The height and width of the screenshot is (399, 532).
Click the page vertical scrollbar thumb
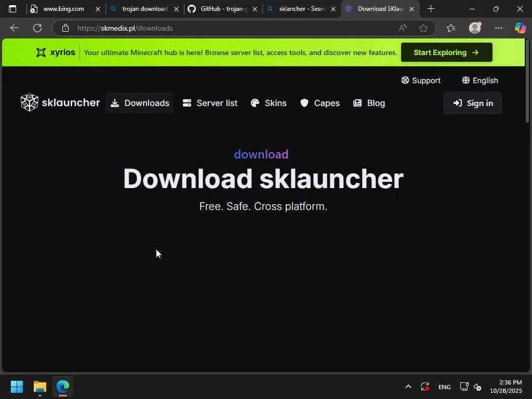point(527,81)
